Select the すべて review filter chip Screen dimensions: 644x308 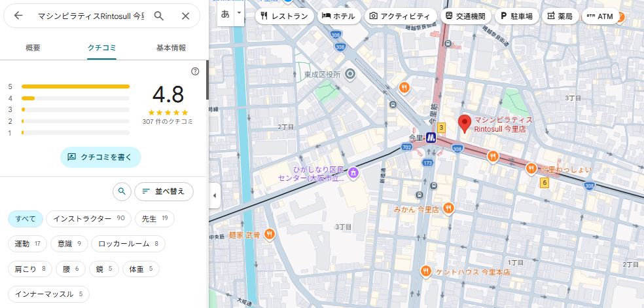[x=26, y=218]
